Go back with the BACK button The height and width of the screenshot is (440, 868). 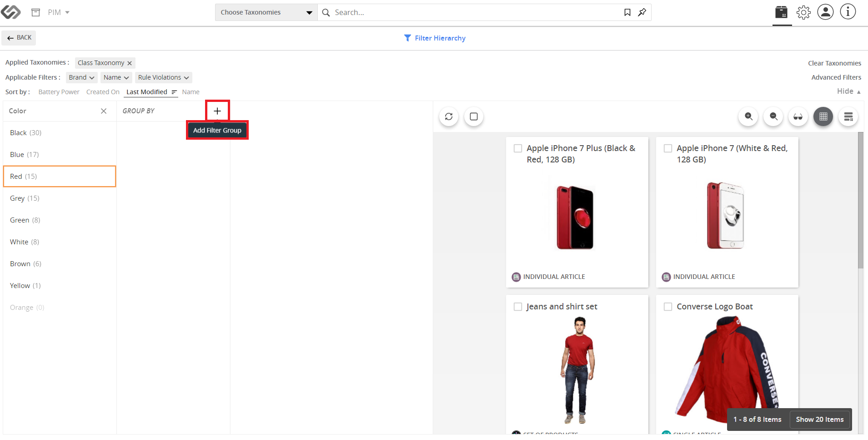coord(19,38)
